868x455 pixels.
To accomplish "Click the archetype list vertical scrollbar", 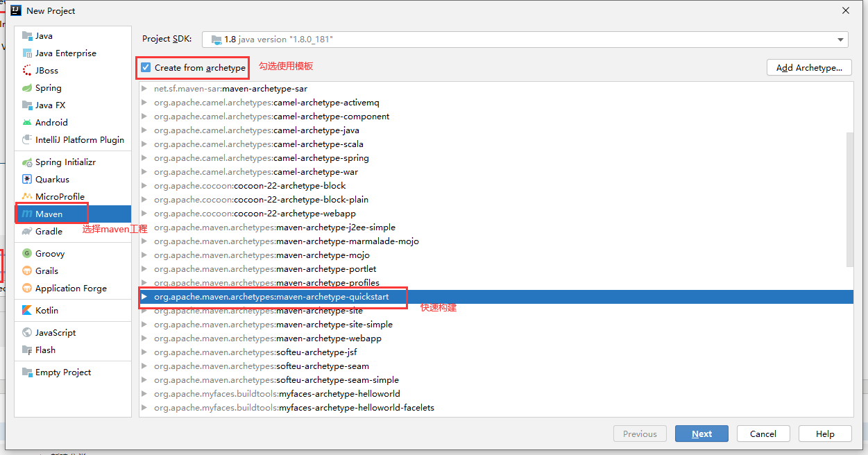I will [x=850, y=198].
